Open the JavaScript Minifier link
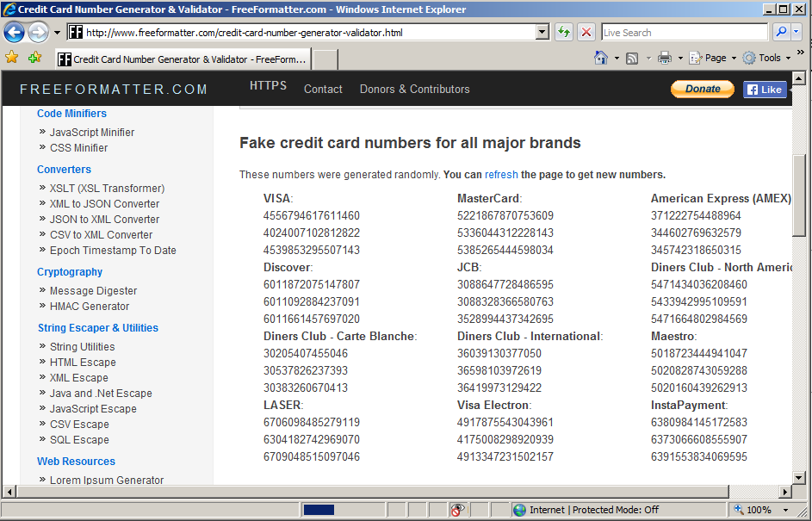 pos(91,132)
